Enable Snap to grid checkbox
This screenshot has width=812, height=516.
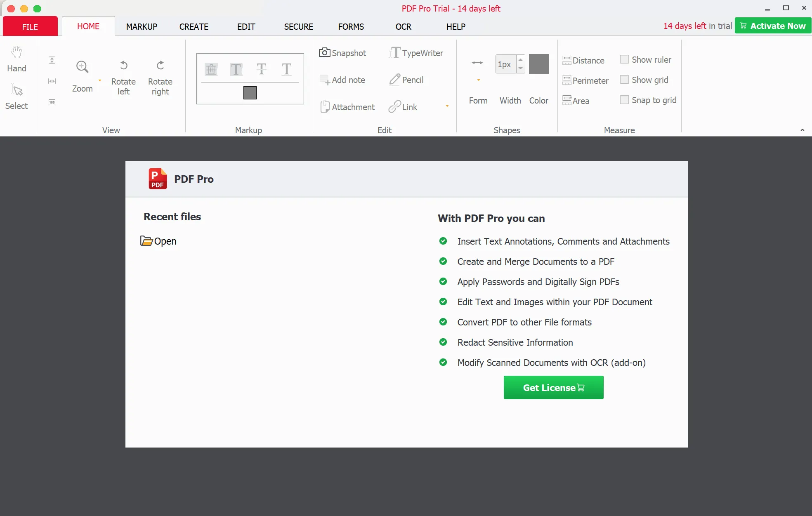pos(625,100)
